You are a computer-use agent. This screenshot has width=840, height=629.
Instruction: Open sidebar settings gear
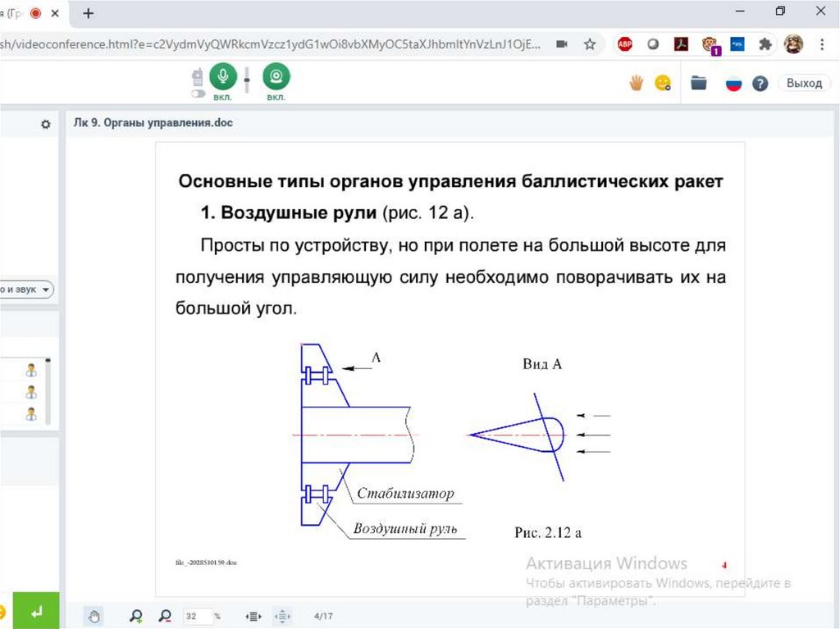[x=46, y=125]
